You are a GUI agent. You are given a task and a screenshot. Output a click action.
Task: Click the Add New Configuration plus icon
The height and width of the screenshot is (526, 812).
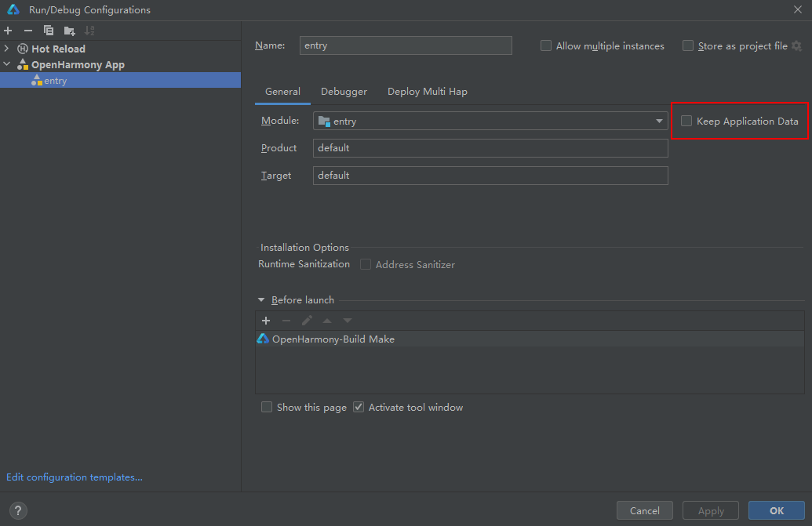[8, 31]
